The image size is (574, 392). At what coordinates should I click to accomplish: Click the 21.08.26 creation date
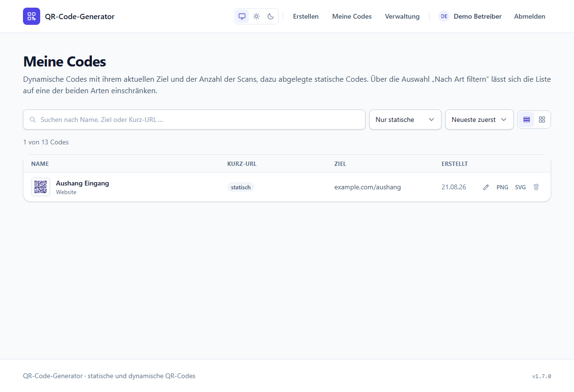453,187
